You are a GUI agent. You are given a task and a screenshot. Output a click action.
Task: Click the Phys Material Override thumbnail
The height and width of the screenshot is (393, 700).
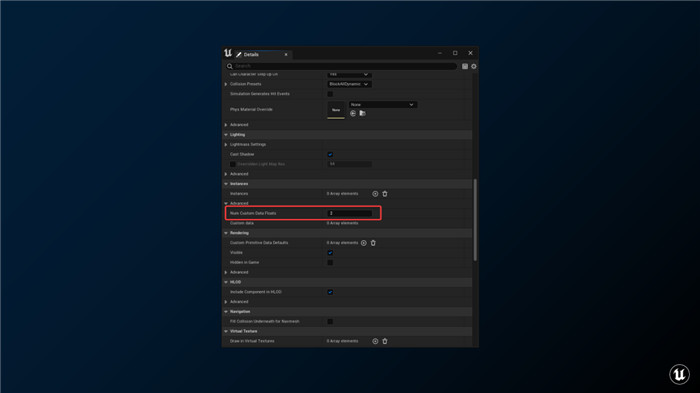336,109
